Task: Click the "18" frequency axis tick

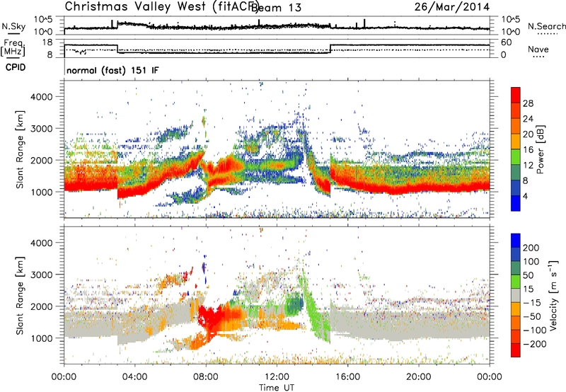Action: [47, 42]
